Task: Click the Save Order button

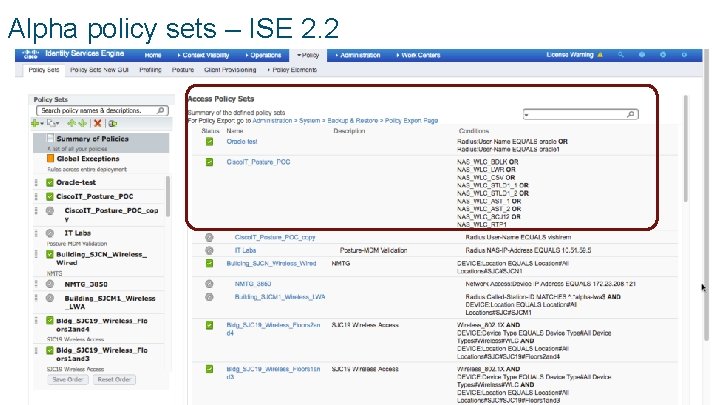Action: (68, 380)
